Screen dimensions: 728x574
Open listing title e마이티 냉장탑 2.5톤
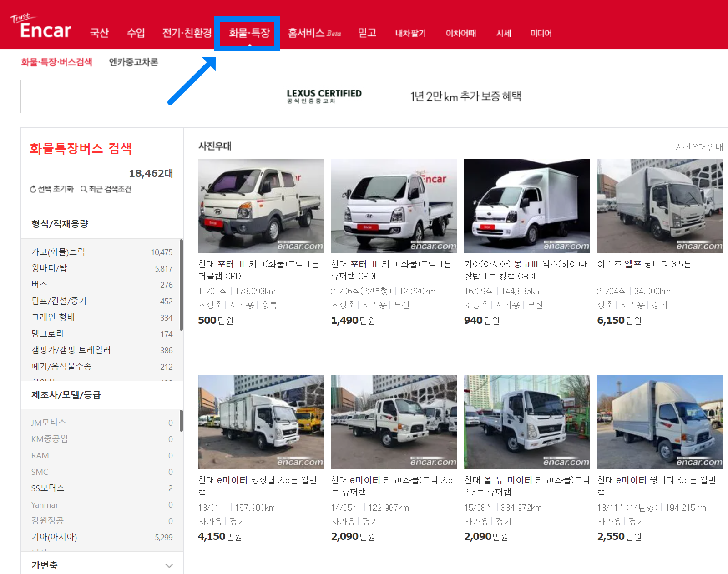258,486
